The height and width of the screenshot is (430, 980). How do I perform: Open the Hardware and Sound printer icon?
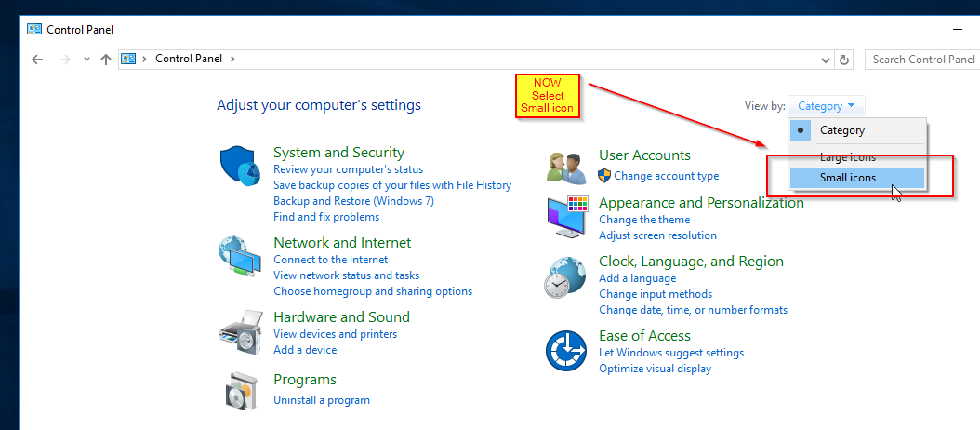click(240, 331)
